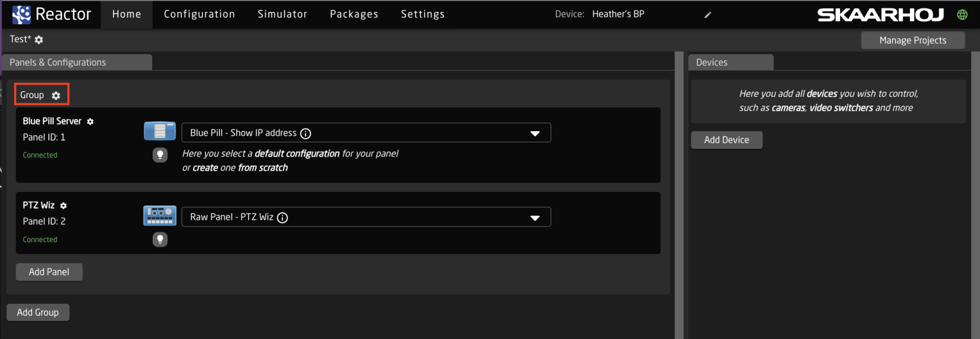Click Panel ID: 2 text
Image resolution: width=980 pixels, height=339 pixels.
[x=44, y=221]
